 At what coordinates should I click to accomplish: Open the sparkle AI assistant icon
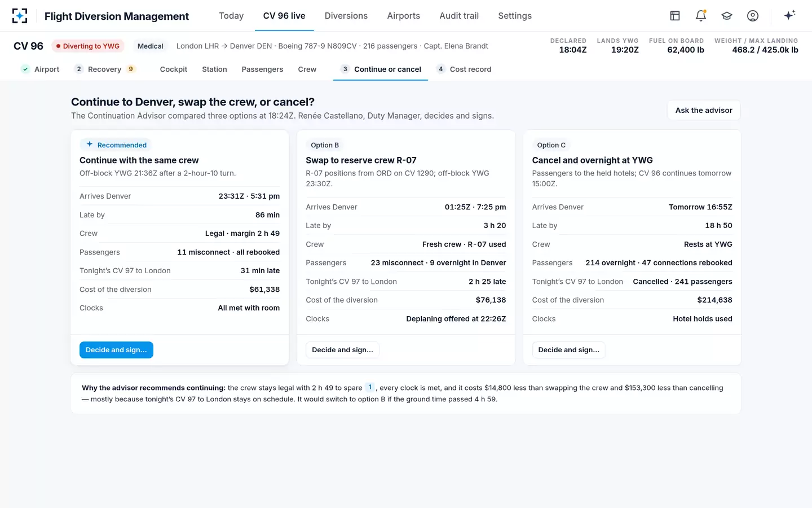coord(789,15)
